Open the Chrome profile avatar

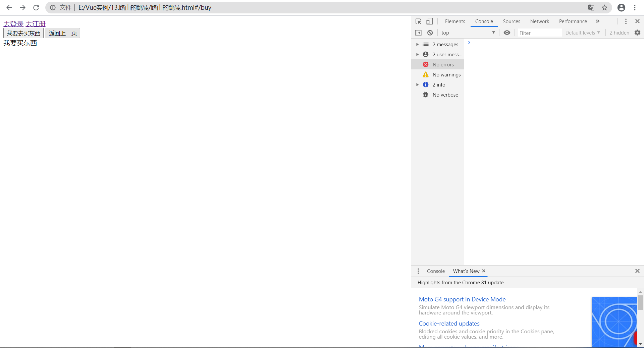coord(621,7)
